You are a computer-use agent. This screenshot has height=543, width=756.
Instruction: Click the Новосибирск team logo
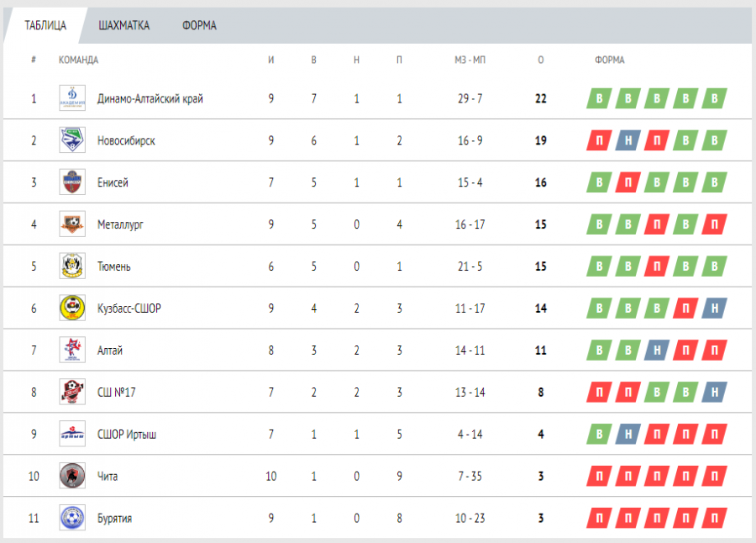[x=72, y=140]
